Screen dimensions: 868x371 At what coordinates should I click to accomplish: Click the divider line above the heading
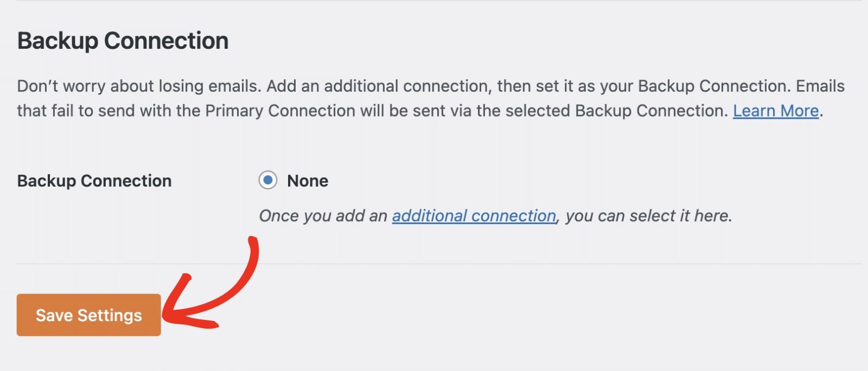434,1
